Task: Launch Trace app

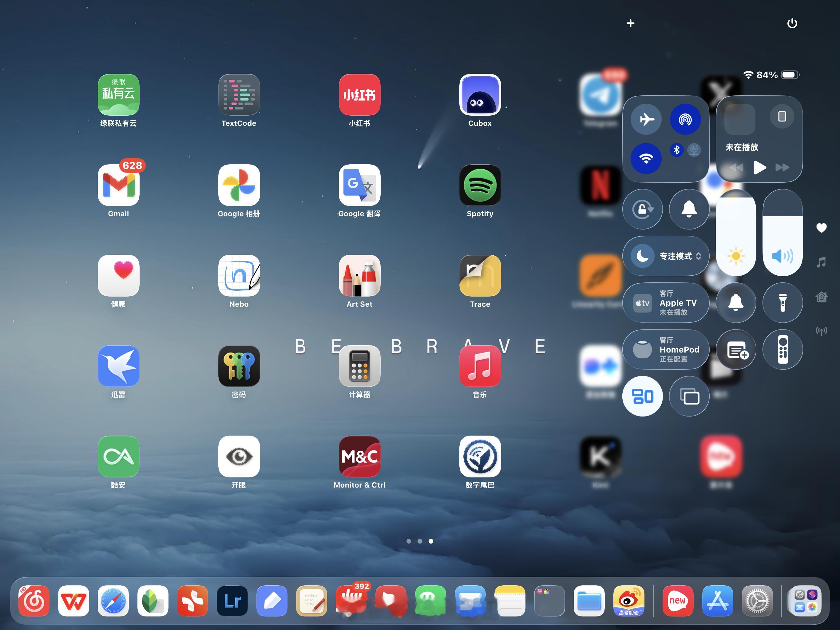Action: [x=480, y=276]
